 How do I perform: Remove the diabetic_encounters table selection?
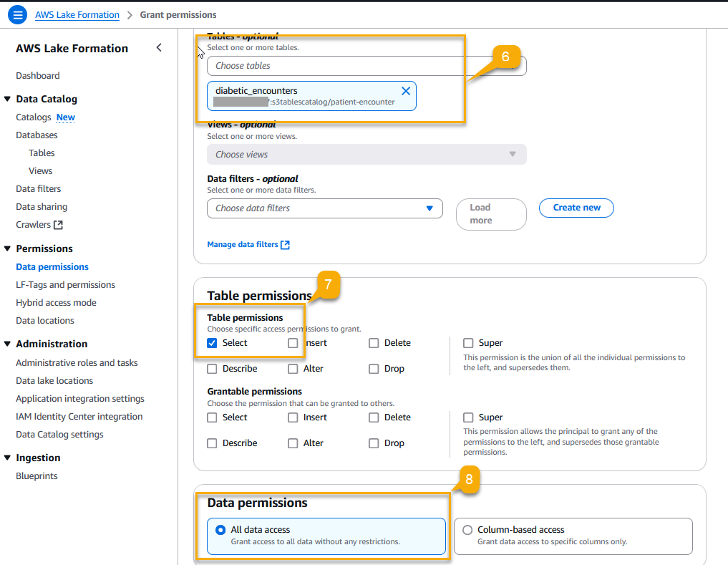pos(405,91)
